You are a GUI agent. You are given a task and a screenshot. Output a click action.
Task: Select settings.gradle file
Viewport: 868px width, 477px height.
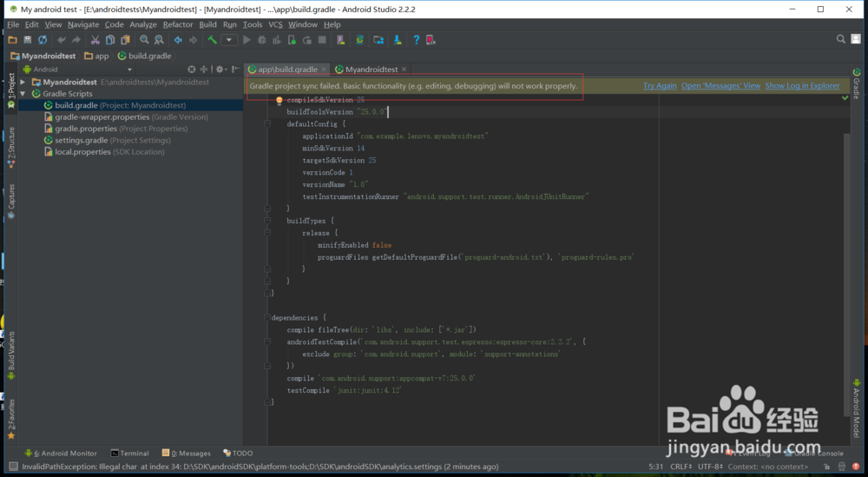(130, 140)
